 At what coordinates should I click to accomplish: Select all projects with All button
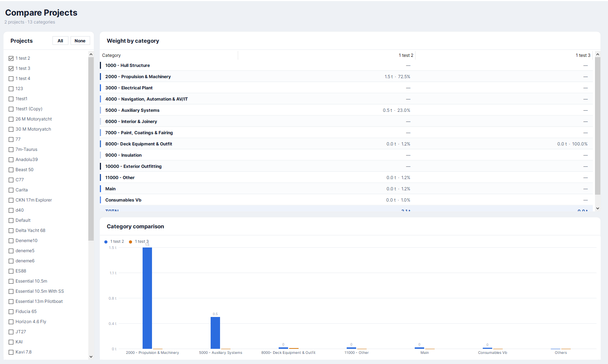[x=60, y=41]
